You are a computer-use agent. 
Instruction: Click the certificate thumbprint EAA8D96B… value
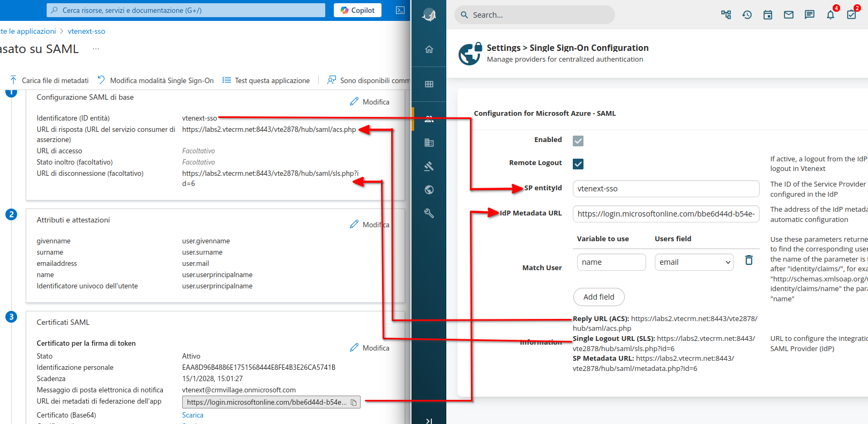point(259,368)
